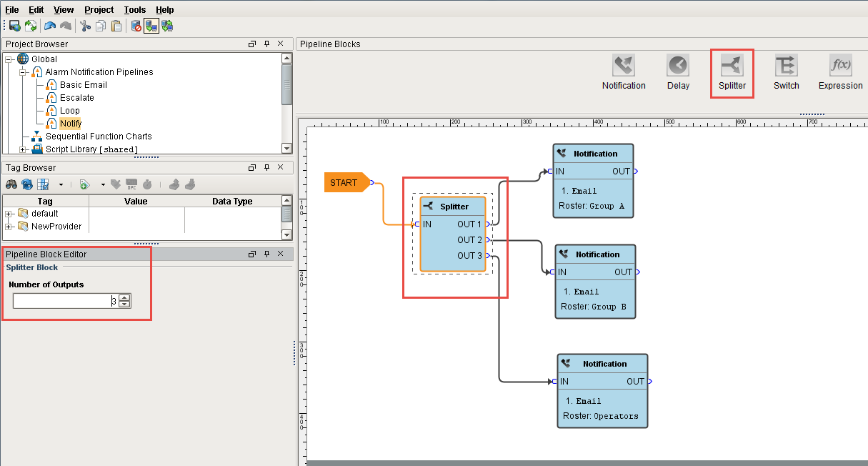The width and height of the screenshot is (868, 466).
Task: Open the Tools menu
Action: (135, 9)
